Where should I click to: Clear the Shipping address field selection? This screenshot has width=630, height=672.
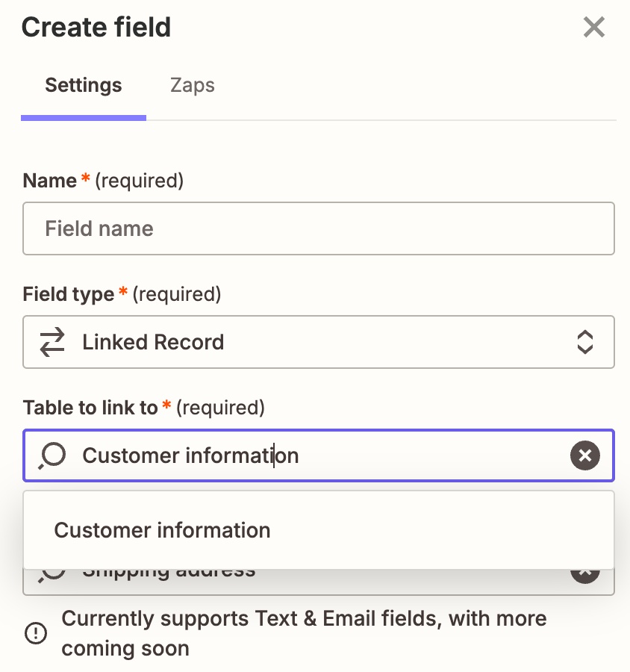tap(585, 576)
